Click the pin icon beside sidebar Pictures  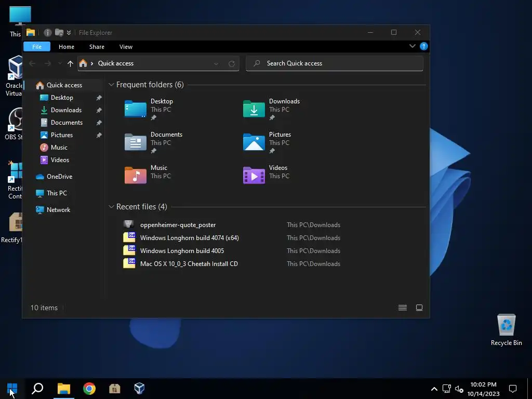pyautogui.click(x=99, y=135)
